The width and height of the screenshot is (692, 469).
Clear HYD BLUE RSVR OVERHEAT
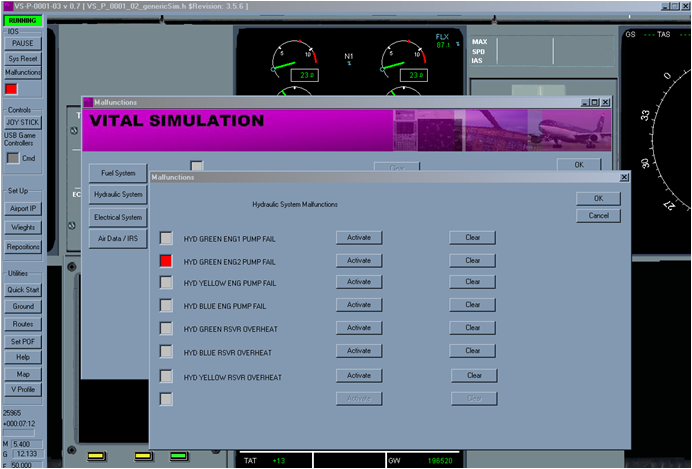472,351
